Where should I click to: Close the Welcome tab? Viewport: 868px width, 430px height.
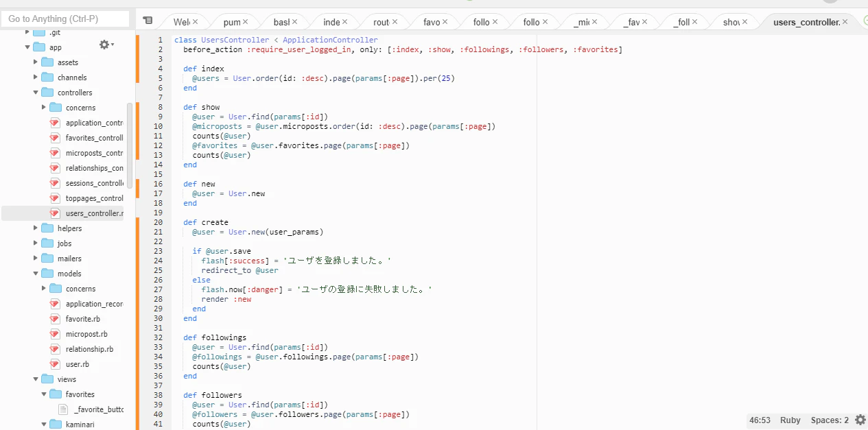click(x=195, y=22)
